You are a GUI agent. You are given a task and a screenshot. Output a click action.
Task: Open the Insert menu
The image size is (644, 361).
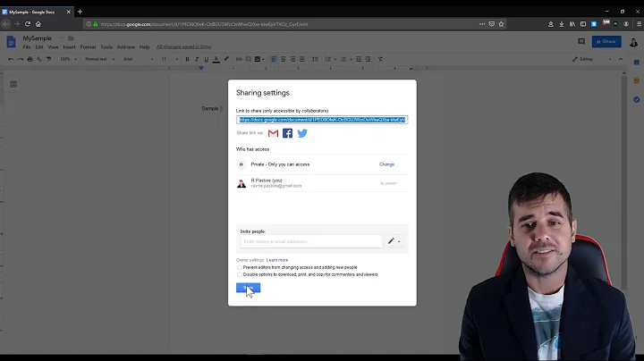click(x=69, y=47)
